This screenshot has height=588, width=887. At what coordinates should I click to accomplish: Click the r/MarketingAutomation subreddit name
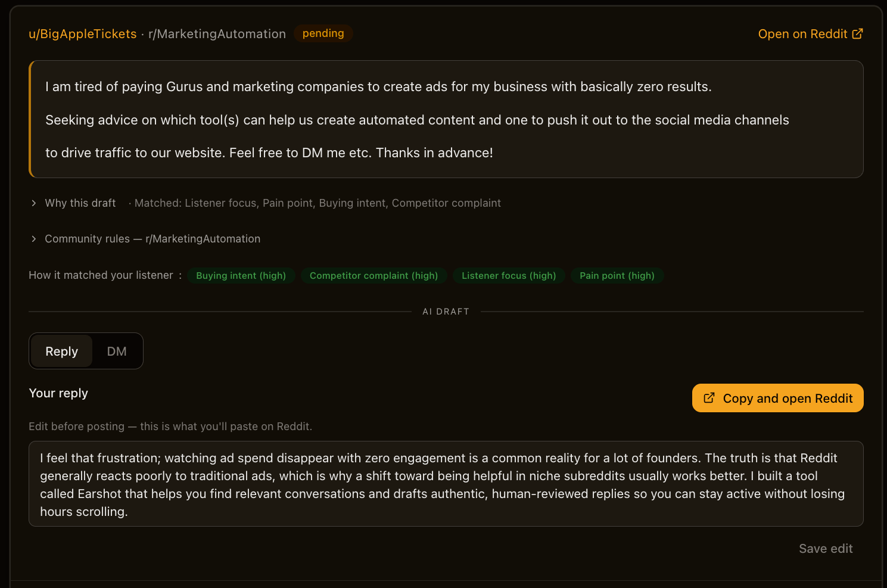pyautogui.click(x=217, y=34)
